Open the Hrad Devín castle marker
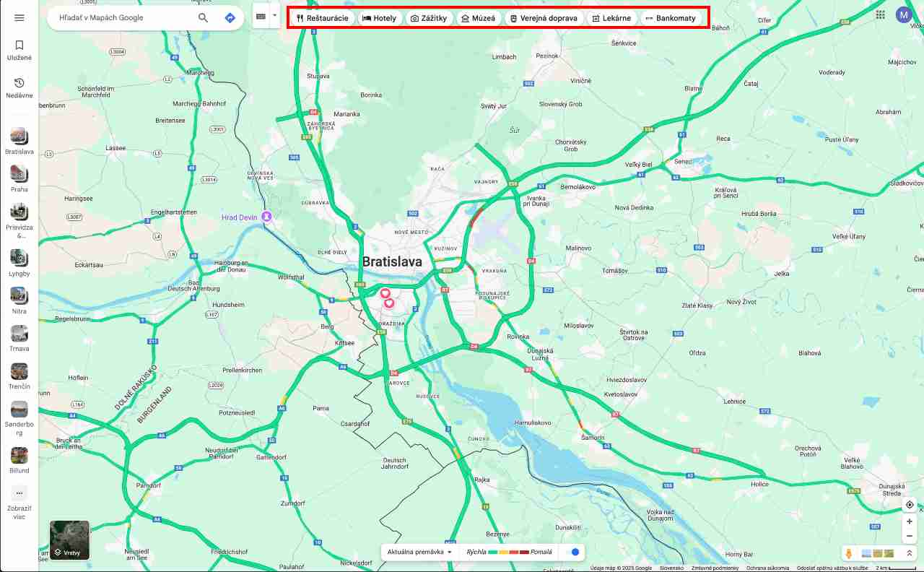This screenshot has height=572, width=924. click(x=267, y=216)
